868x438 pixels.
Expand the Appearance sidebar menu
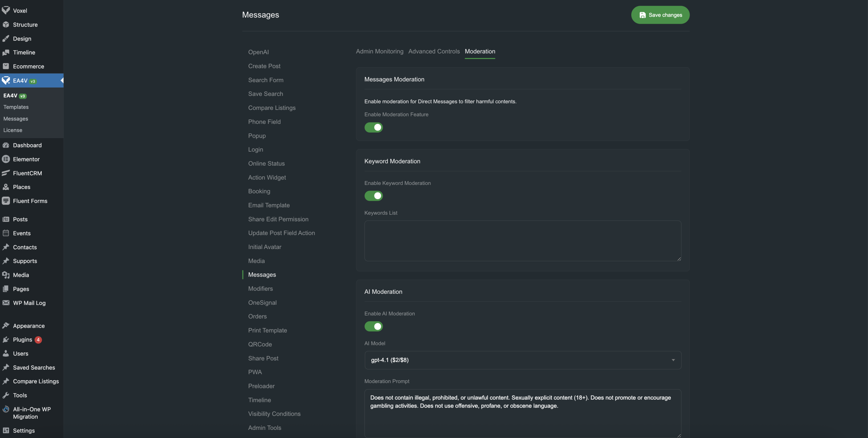[x=29, y=326]
